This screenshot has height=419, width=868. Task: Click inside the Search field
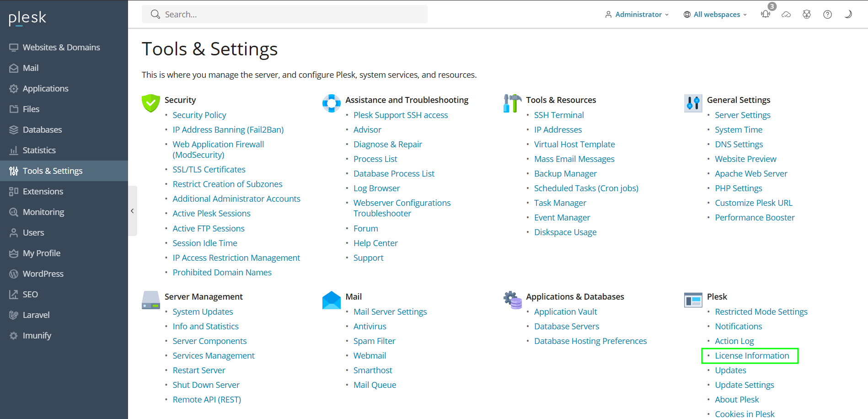click(284, 14)
